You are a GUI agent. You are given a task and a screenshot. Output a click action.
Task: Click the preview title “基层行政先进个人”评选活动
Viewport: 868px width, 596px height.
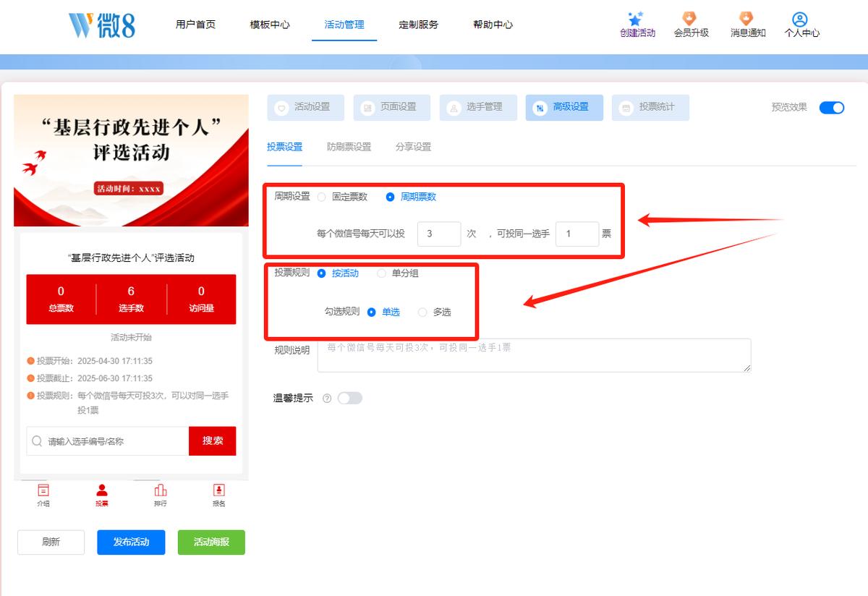pos(131,258)
